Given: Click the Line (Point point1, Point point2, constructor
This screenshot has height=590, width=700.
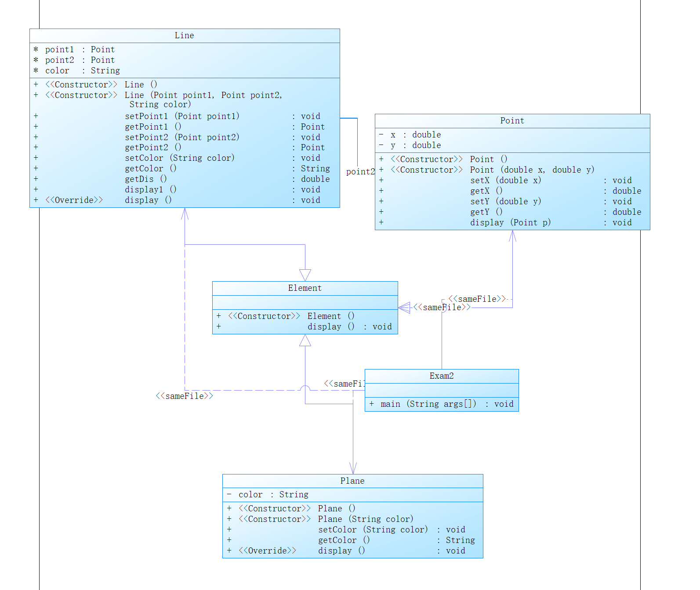Looking at the screenshot, I should pyautogui.click(x=203, y=95).
